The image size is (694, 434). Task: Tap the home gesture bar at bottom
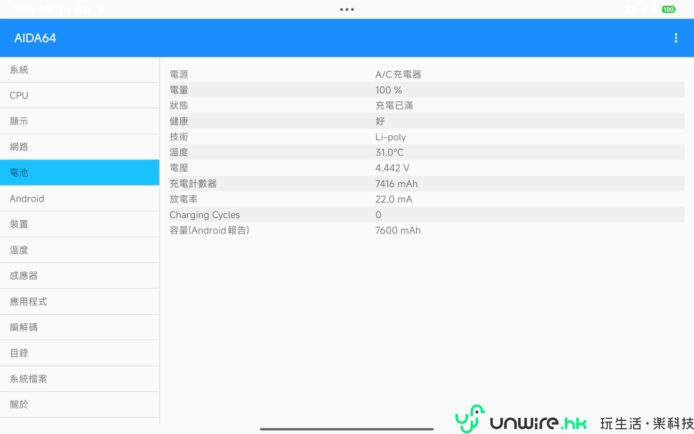[x=347, y=429]
